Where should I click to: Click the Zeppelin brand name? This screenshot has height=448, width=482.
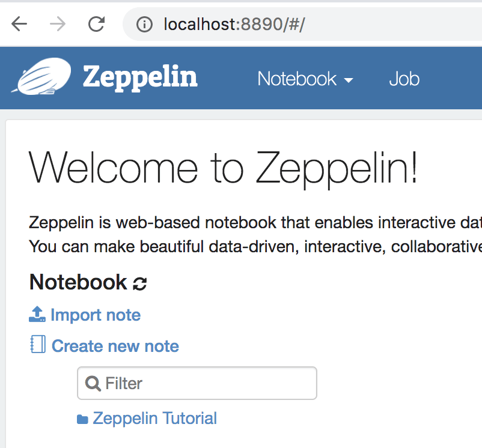140,77
